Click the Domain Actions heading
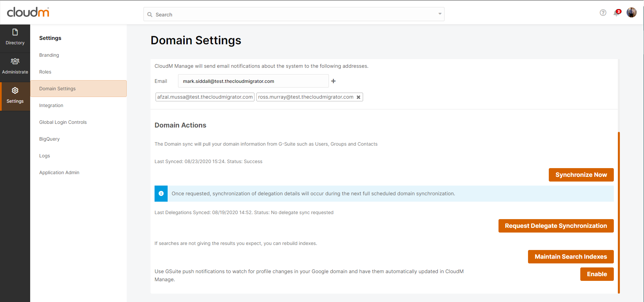The height and width of the screenshot is (302, 644). pyautogui.click(x=180, y=125)
